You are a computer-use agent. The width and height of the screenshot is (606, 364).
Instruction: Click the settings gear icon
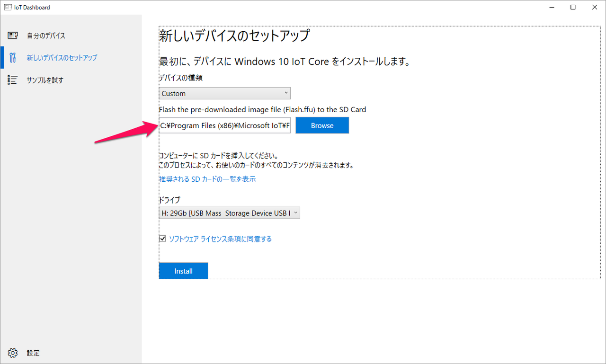click(13, 353)
